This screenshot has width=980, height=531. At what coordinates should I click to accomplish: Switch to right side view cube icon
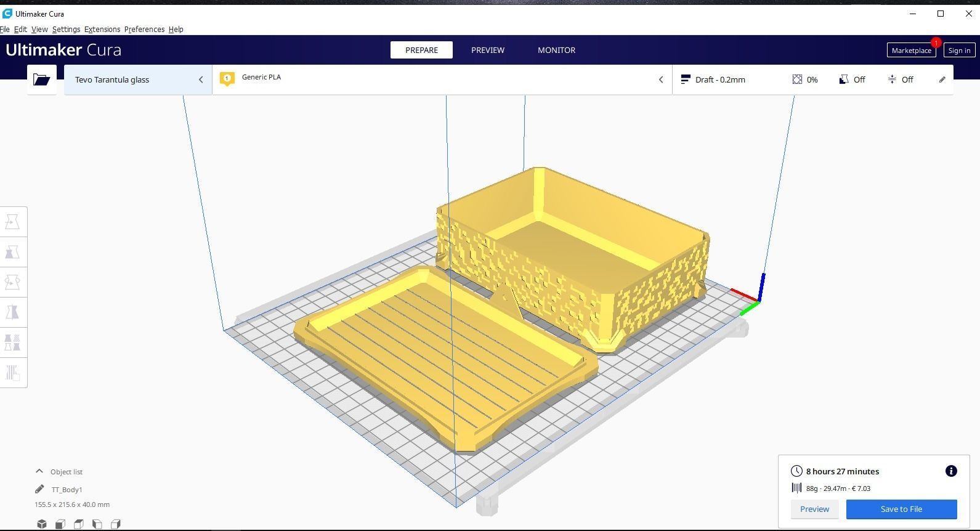(116, 524)
